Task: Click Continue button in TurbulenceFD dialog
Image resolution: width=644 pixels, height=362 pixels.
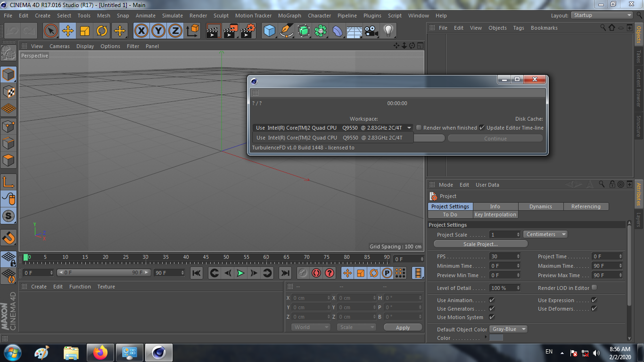Action: coord(495,138)
